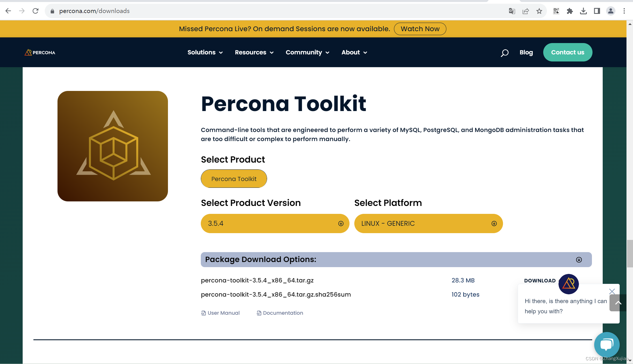Reload the current page
Viewport: 633px width, 364px height.
[35, 11]
